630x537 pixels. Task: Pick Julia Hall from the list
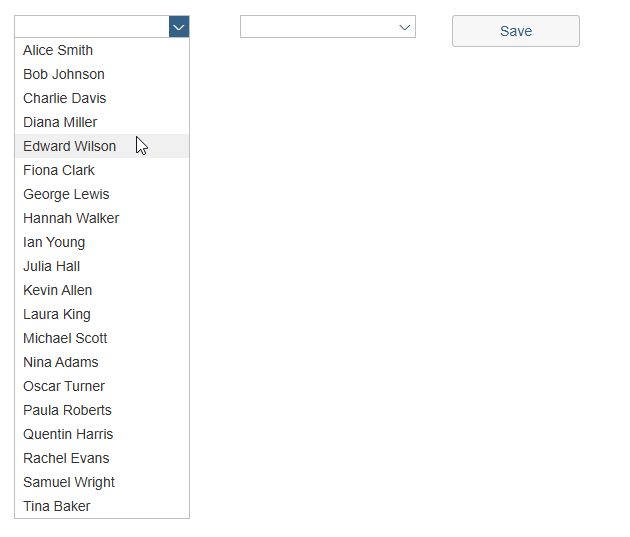click(x=52, y=266)
